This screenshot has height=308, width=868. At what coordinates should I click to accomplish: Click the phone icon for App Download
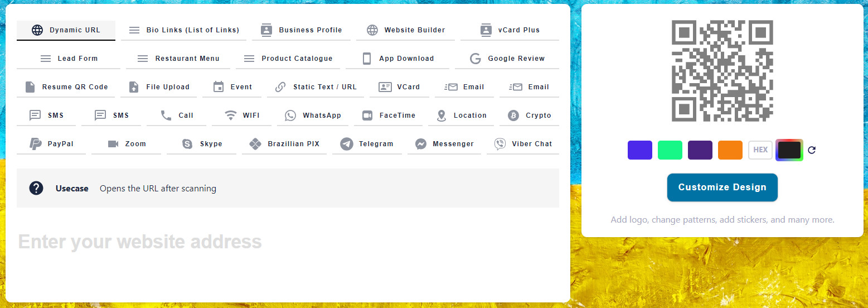pos(367,59)
